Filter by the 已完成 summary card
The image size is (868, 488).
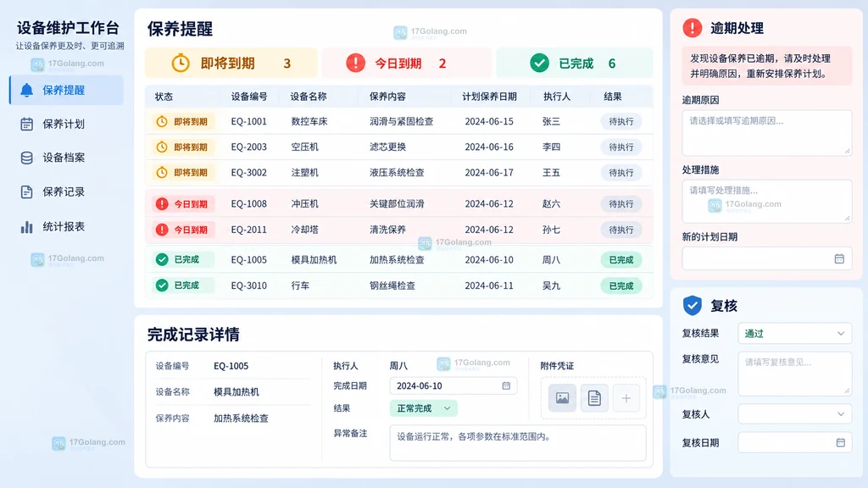(x=575, y=63)
